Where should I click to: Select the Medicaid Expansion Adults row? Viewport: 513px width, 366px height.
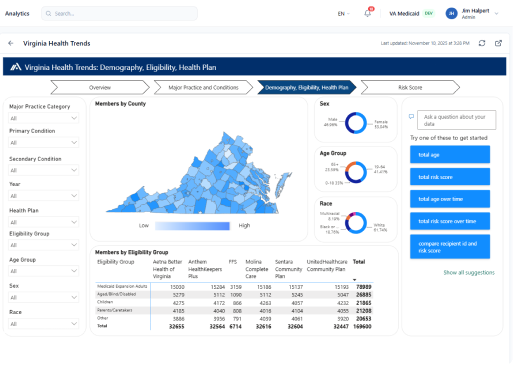coord(233,287)
